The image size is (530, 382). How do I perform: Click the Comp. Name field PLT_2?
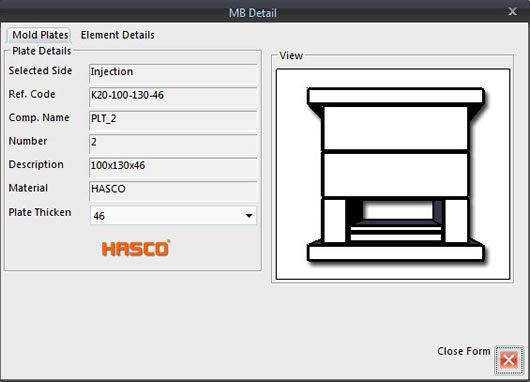[x=173, y=120]
